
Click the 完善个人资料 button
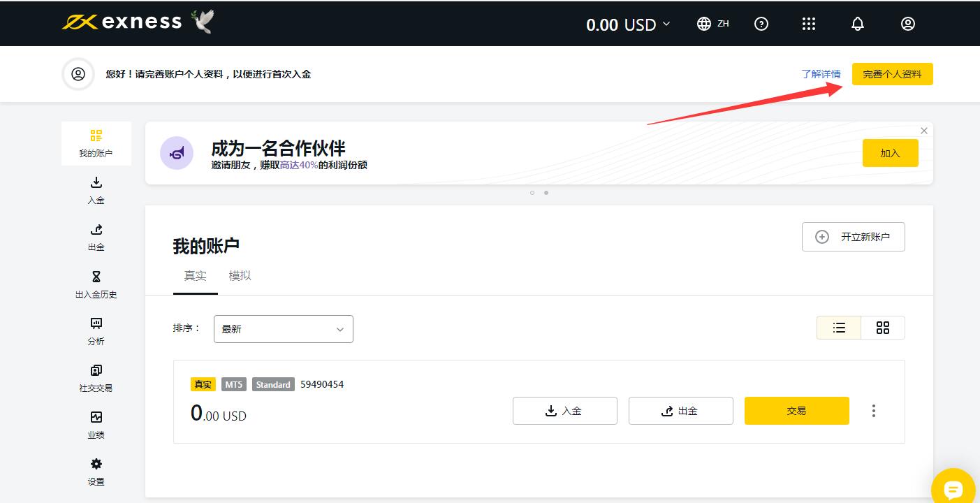point(892,74)
